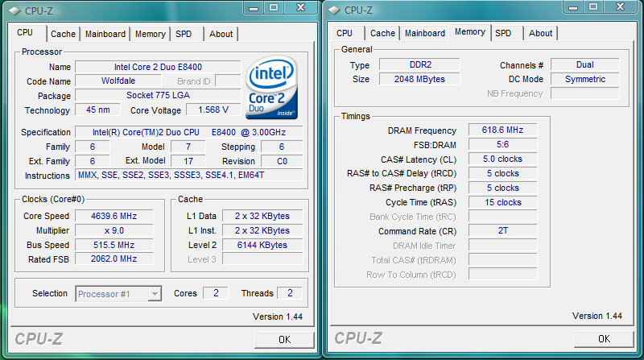Click the memory Type value 'DDR2'
Screen dimensions: 644x360
click(419, 65)
